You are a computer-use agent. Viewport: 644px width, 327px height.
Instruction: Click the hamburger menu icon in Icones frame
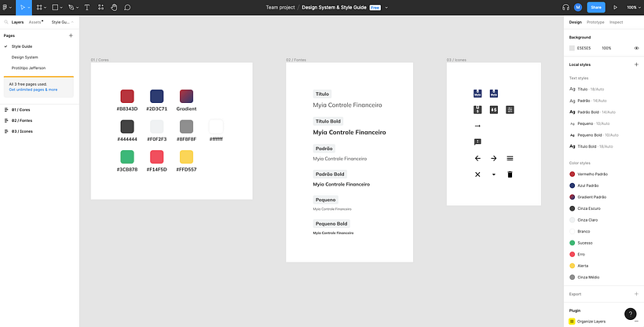(x=510, y=158)
